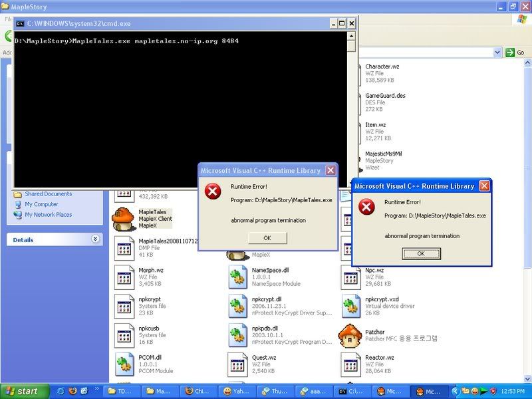Select the Npc.wz file icon
The width and height of the screenshot is (532, 399).
click(x=350, y=277)
